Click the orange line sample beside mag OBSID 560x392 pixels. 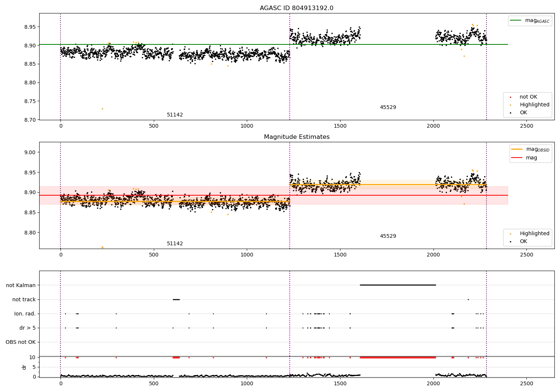tap(517, 149)
